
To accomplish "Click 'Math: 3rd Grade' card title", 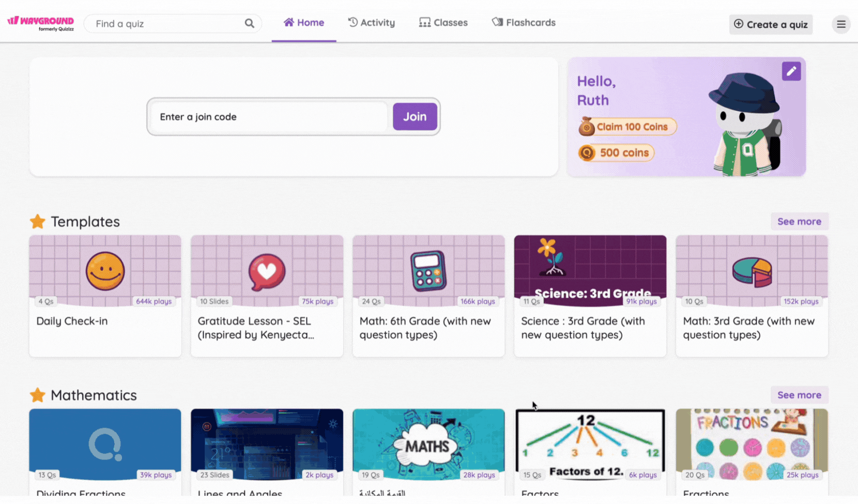I will tap(748, 328).
